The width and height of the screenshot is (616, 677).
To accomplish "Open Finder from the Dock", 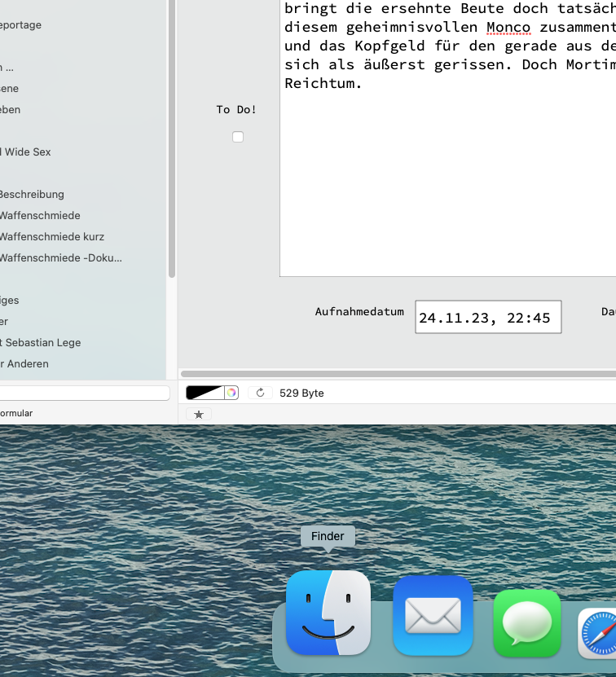I will [328, 613].
